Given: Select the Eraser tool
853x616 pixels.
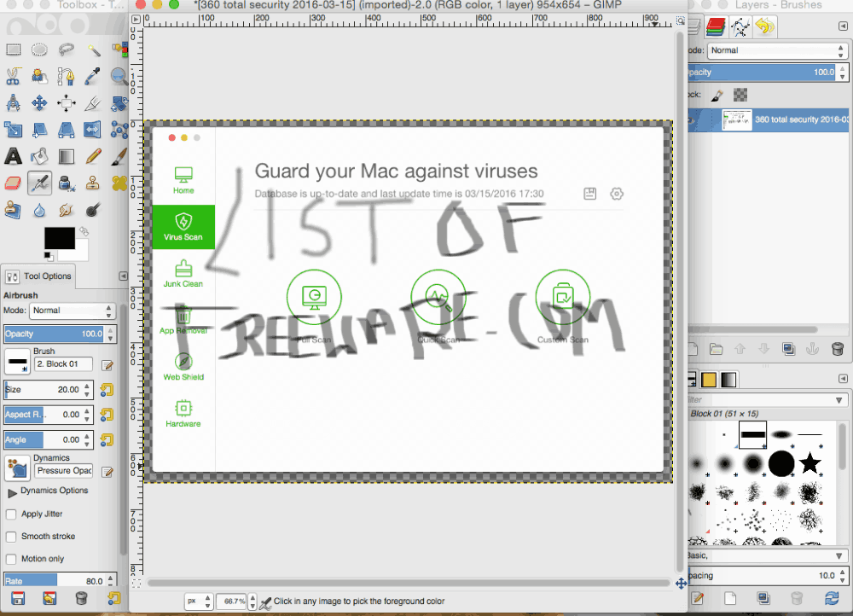Looking at the screenshot, I should 13,183.
